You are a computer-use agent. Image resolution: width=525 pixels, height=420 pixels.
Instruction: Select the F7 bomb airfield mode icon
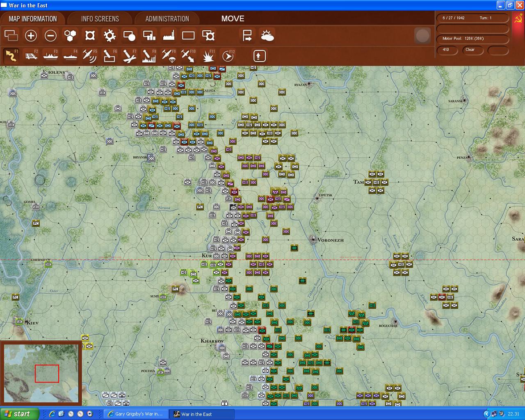[129, 56]
